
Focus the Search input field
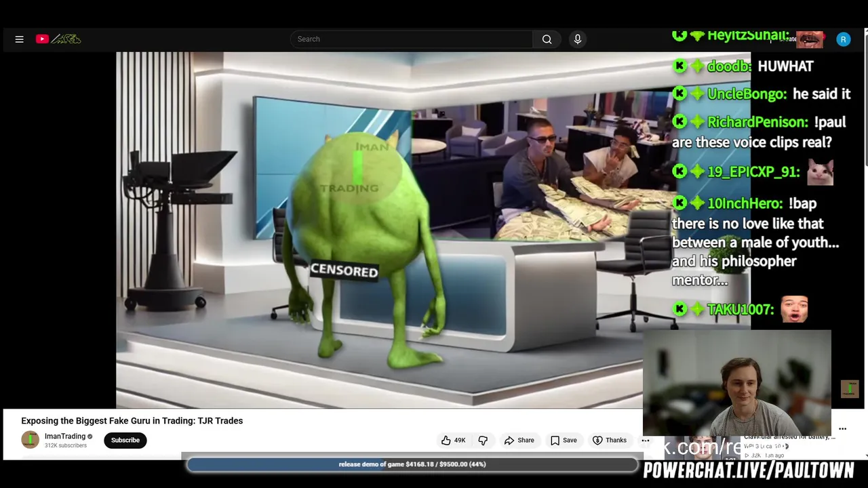(x=411, y=39)
